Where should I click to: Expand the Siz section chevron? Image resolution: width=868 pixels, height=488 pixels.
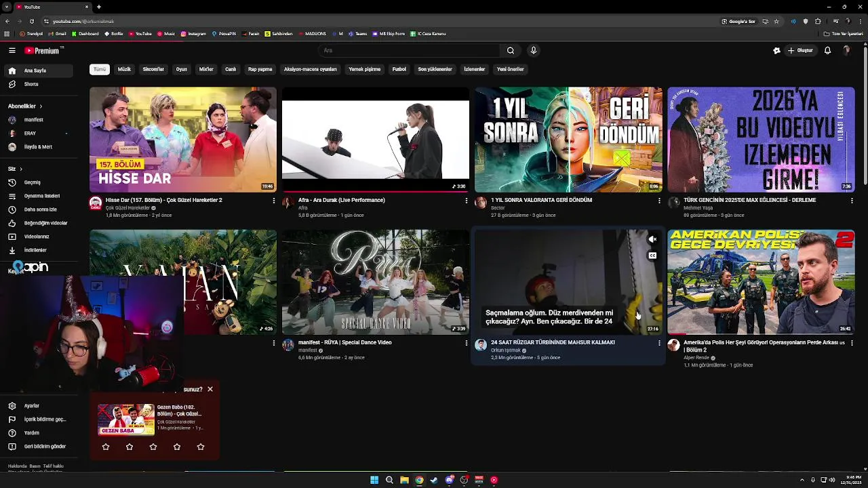pos(20,169)
